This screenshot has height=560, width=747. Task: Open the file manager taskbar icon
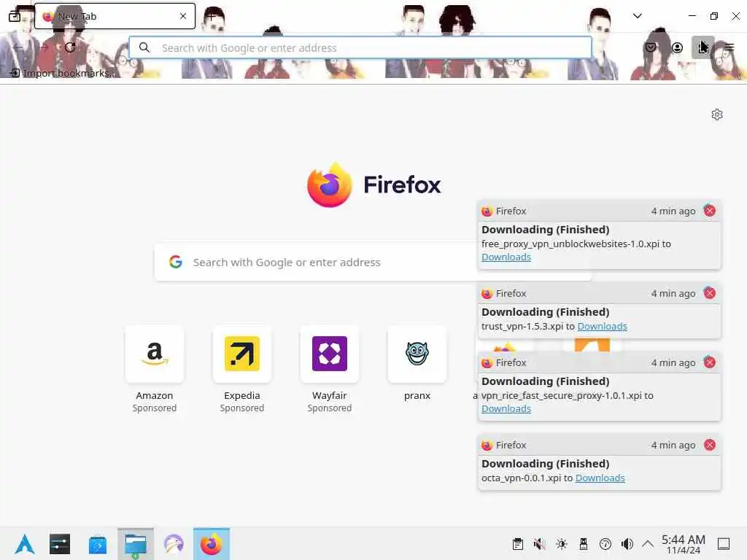pyautogui.click(x=136, y=544)
